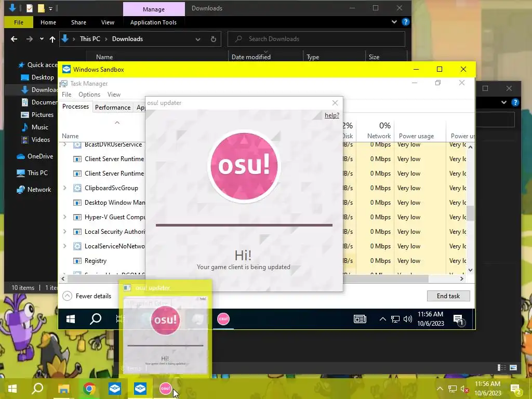Image resolution: width=532 pixels, height=399 pixels.
Task: Open OneDrive in Explorer sidebar
Action: pyautogui.click(x=40, y=156)
